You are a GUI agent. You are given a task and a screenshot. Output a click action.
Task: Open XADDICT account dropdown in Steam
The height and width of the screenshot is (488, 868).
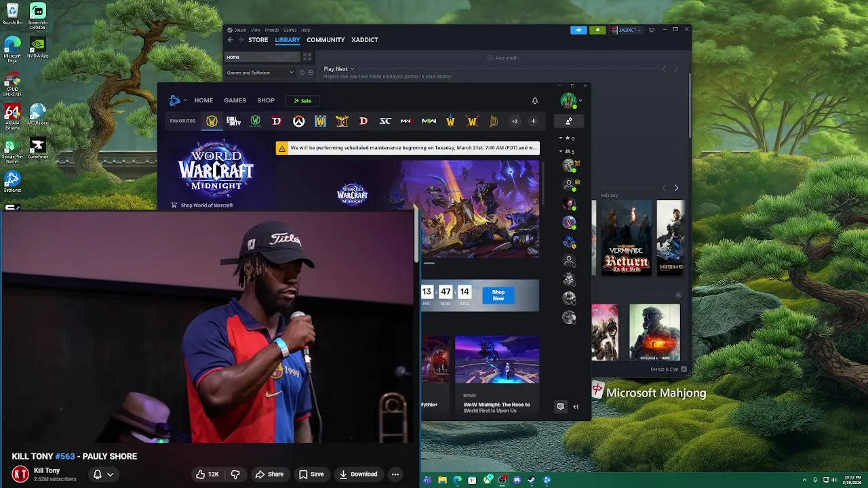[x=625, y=30]
